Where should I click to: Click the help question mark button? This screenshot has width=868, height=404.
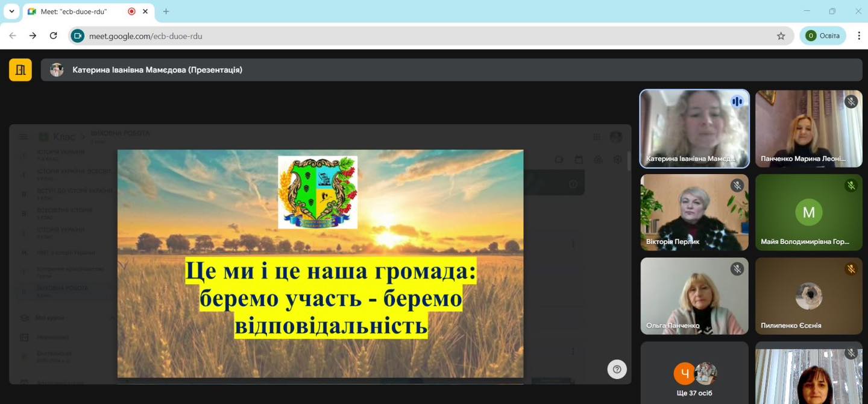coord(617,370)
